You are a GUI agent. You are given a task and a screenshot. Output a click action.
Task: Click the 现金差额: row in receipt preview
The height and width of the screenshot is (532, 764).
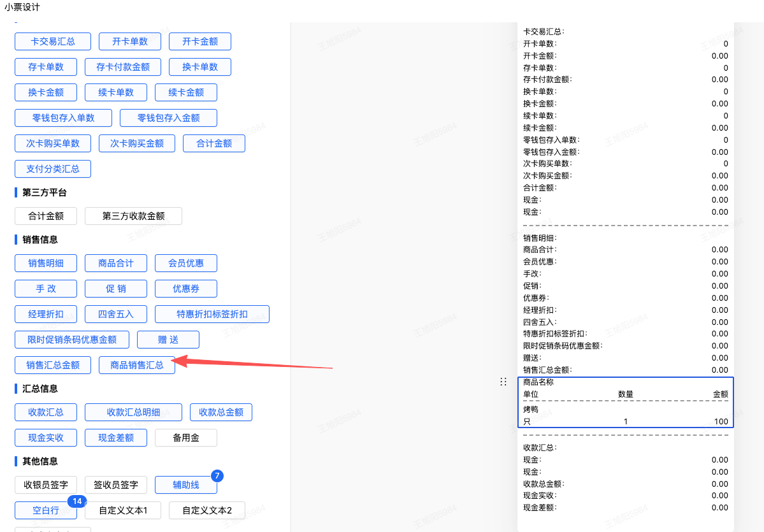[x=626, y=508]
